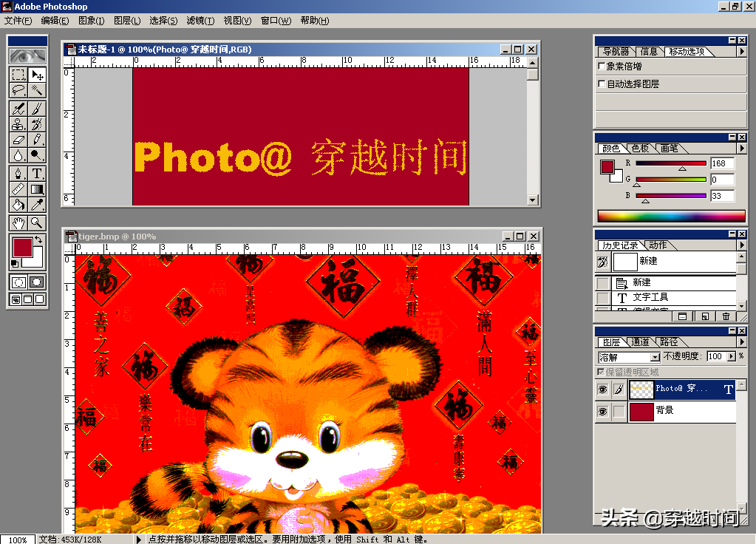This screenshot has width=756, height=544.
Task: Open the 滤镜(T) menu
Action: point(201,21)
